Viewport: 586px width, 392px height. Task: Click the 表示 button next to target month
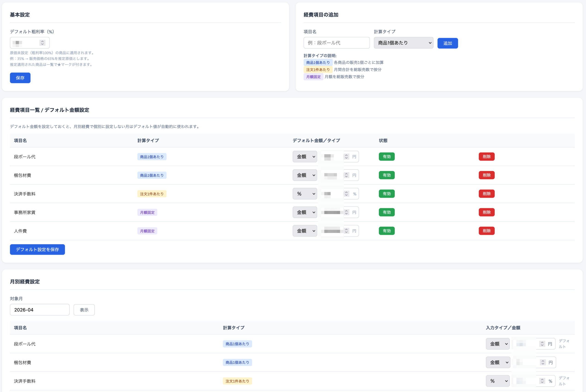[x=84, y=310]
